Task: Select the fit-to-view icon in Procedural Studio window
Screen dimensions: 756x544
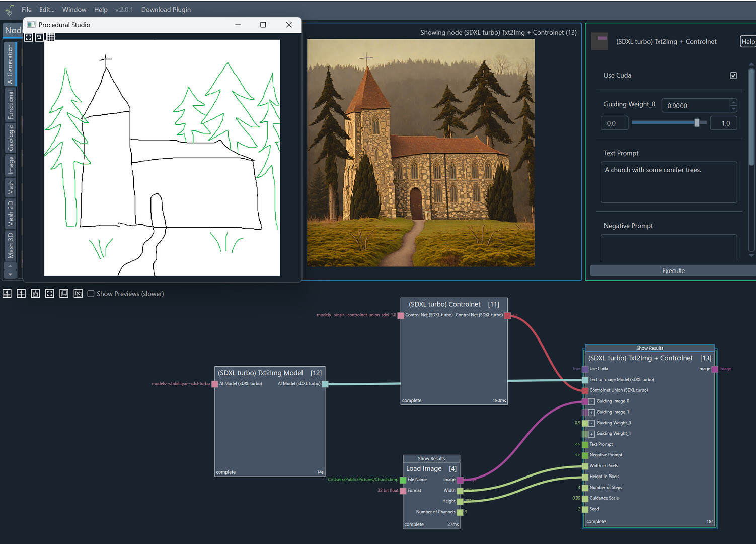Action: click(29, 37)
